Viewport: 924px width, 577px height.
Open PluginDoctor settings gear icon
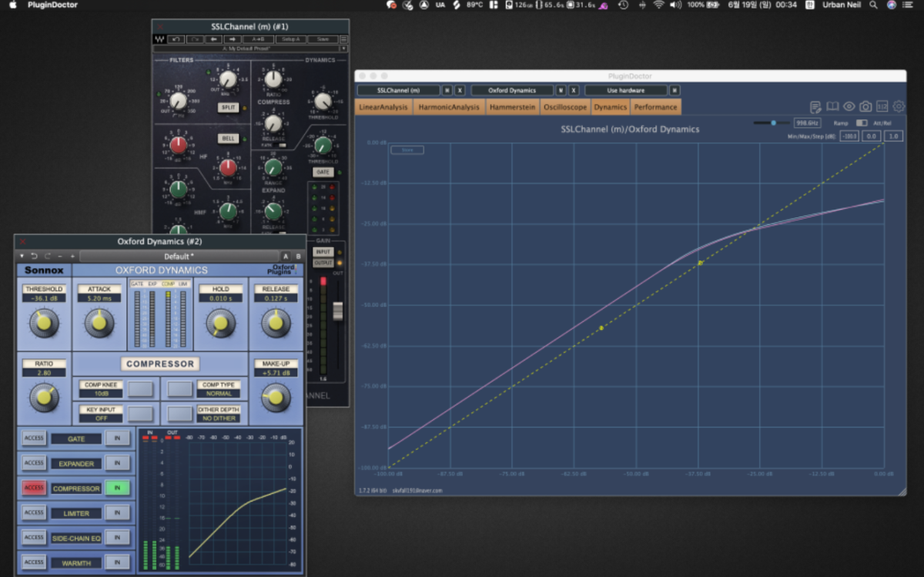pyautogui.click(x=899, y=106)
